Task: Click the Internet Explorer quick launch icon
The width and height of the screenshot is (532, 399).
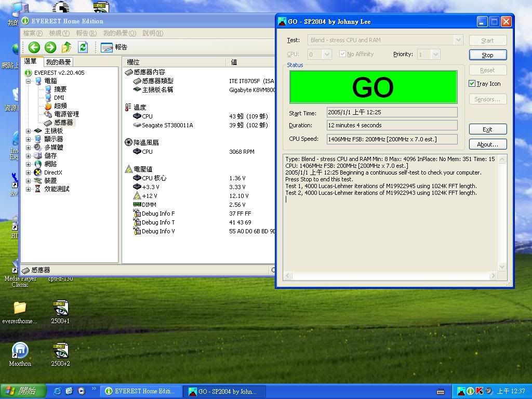Action: pyautogui.click(x=58, y=391)
